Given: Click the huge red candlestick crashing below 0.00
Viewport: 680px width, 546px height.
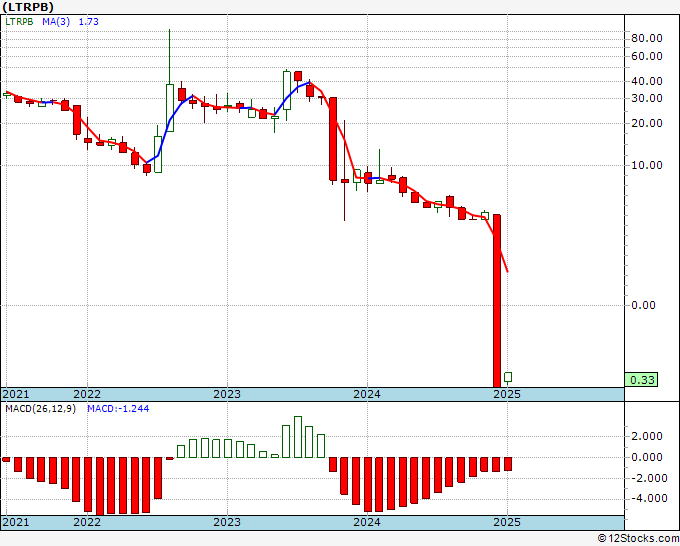Looking at the screenshot, I should click(497, 301).
